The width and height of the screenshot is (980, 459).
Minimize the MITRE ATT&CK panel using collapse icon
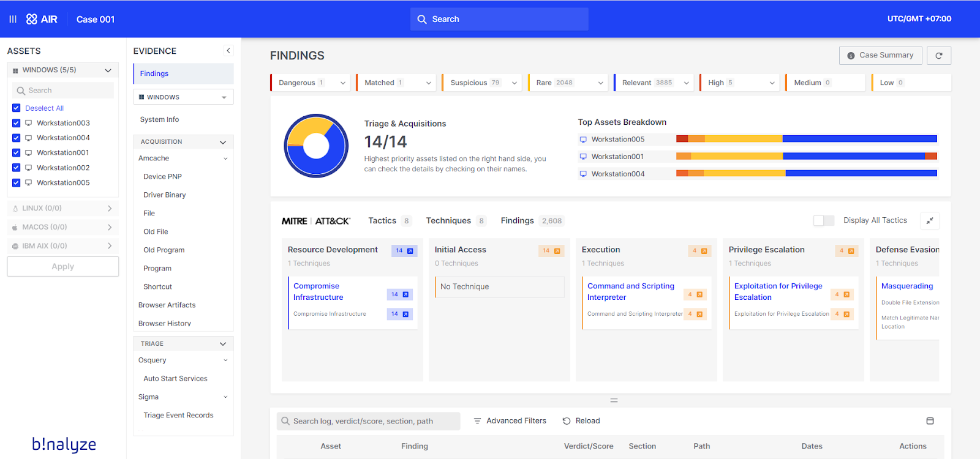(x=930, y=221)
